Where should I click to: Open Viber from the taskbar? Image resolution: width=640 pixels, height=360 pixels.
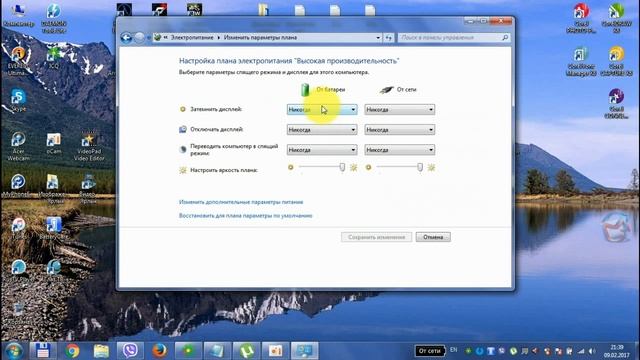[x=130, y=351]
